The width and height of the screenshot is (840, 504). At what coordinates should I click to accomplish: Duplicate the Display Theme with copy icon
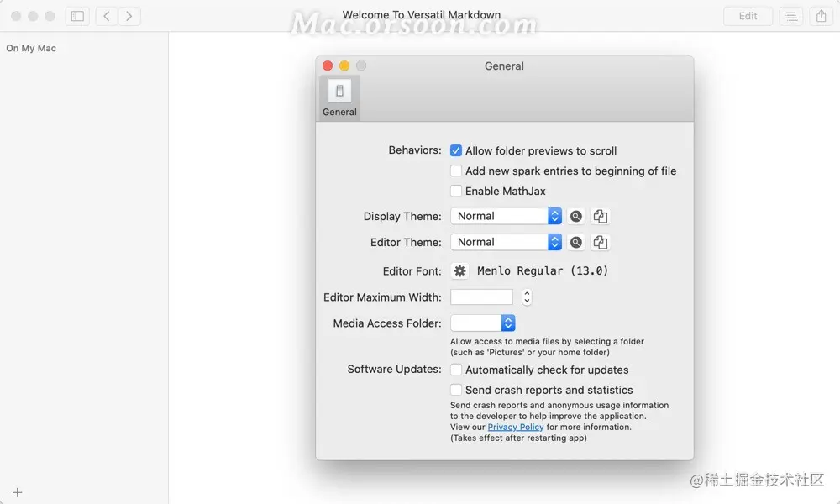600,217
